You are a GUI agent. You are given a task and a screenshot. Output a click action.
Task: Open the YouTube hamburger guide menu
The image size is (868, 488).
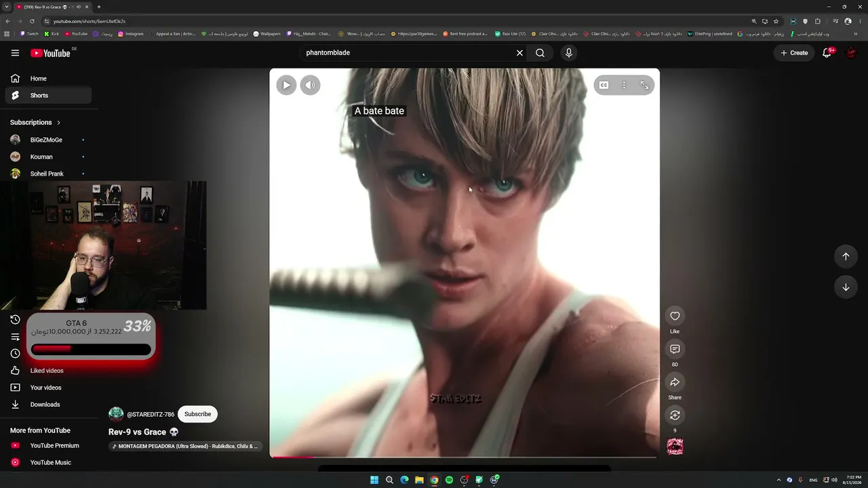pyautogui.click(x=15, y=53)
